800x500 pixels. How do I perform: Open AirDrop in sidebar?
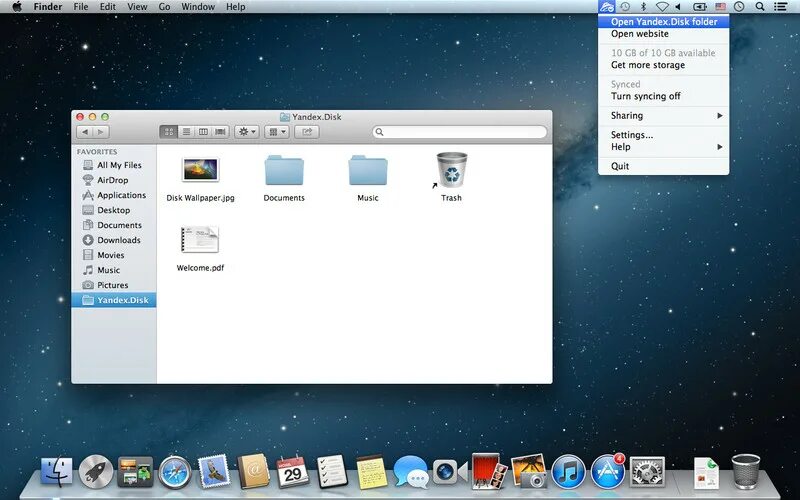[112, 180]
